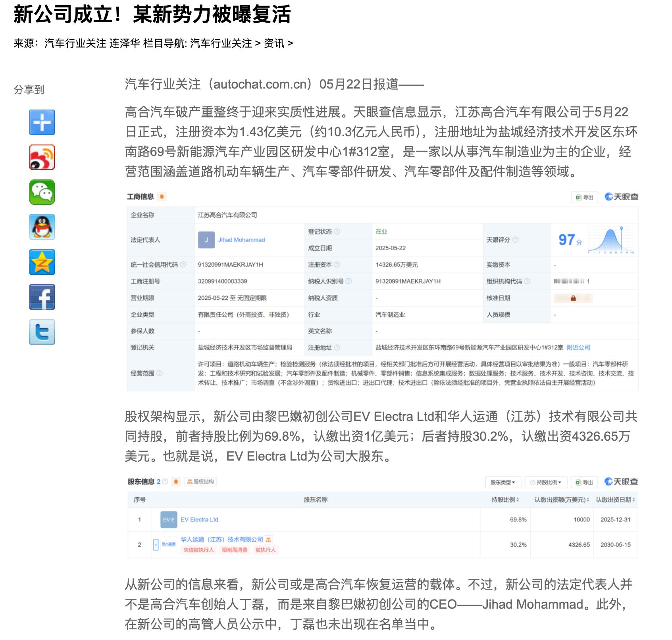Click 导出 button in 工商信息 panel
The image size is (672, 640).
click(x=585, y=197)
